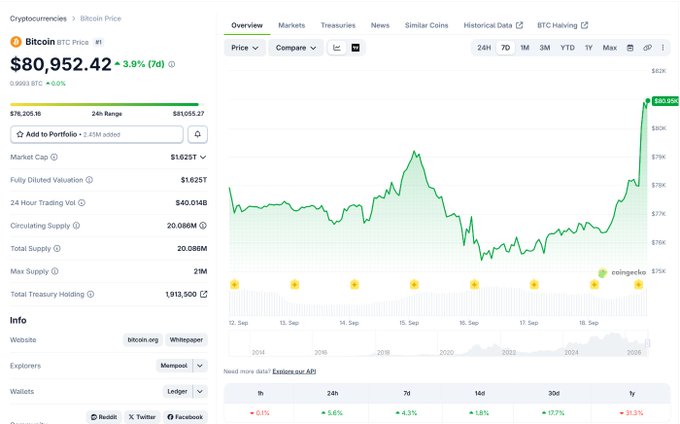This screenshot has height=424, width=680.
Task: Expand the Wallets dropdown arrow
Action: click(x=200, y=391)
